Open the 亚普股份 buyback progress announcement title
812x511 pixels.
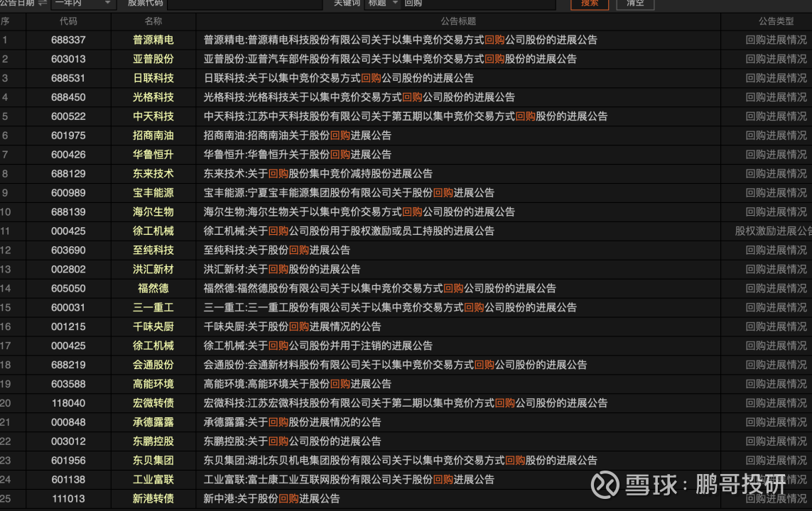[390, 59]
